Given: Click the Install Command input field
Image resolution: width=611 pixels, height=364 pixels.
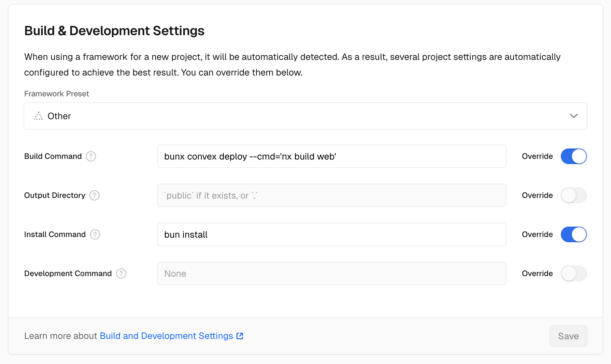Looking at the screenshot, I should tap(332, 234).
